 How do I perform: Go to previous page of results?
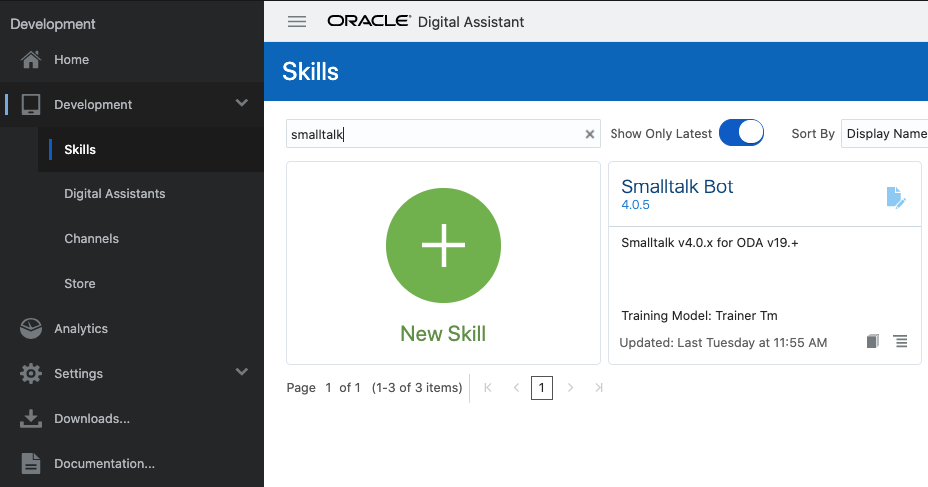coord(516,388)
